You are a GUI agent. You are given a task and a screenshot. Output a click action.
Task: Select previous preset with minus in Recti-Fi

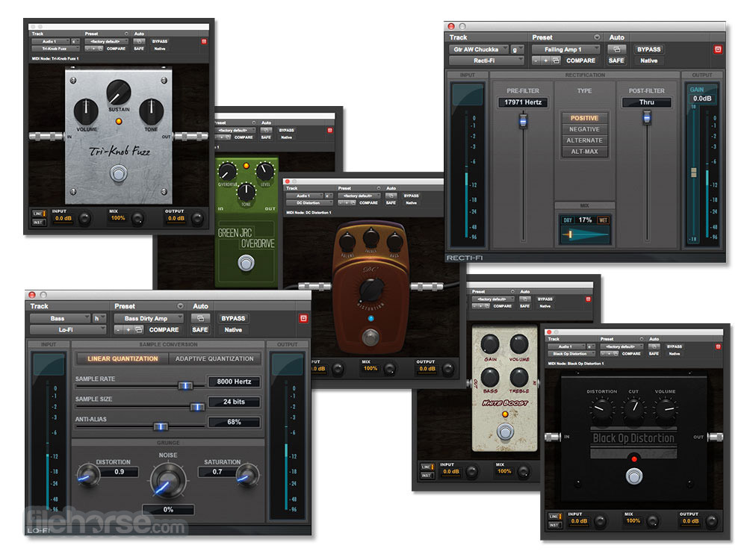coord(536,61)
